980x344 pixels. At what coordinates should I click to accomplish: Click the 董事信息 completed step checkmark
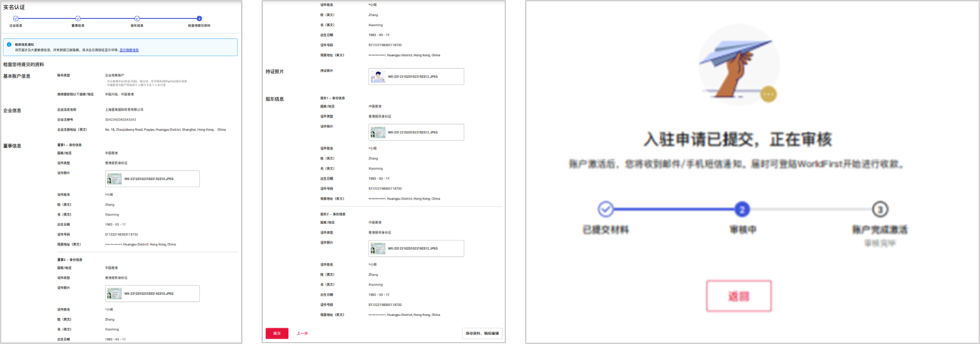(x=78, y=18)
